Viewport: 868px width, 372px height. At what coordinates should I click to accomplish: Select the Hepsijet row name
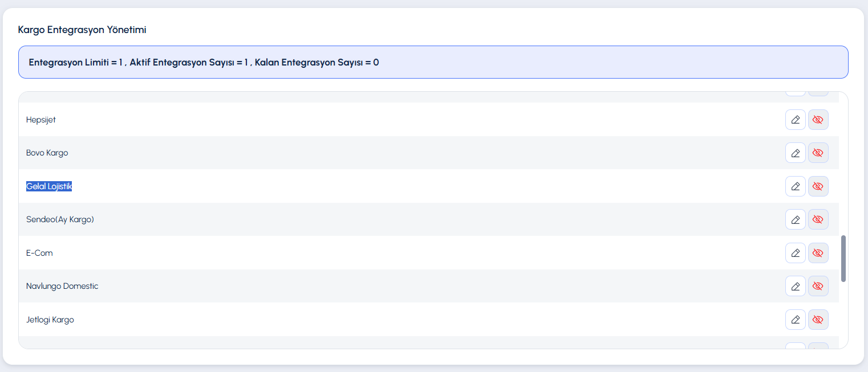pyautogui.click(x=41, y=120)
